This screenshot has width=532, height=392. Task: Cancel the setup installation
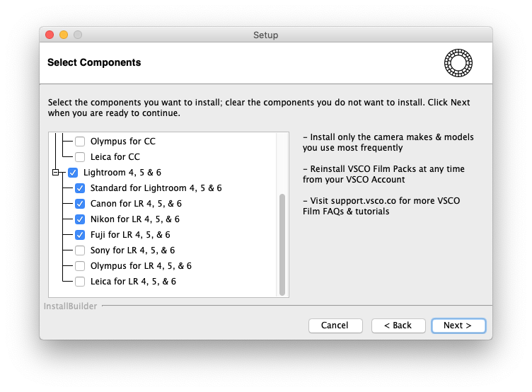coord(335,325)
